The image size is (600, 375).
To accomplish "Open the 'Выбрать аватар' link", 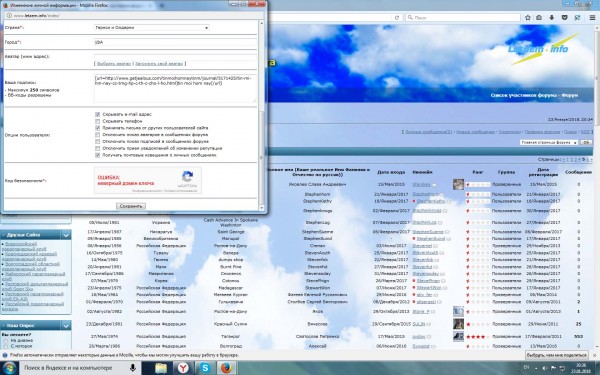I will 114,64.
